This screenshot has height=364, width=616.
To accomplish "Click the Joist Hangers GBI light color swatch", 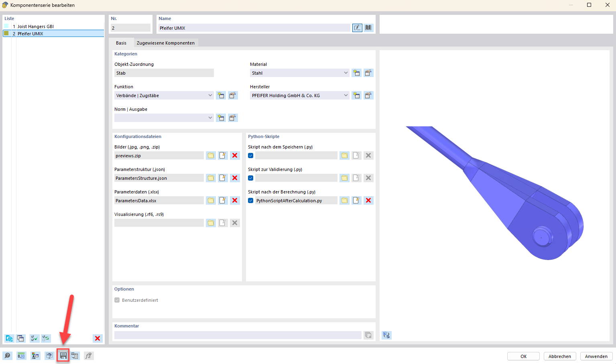I will pos(6,26).
